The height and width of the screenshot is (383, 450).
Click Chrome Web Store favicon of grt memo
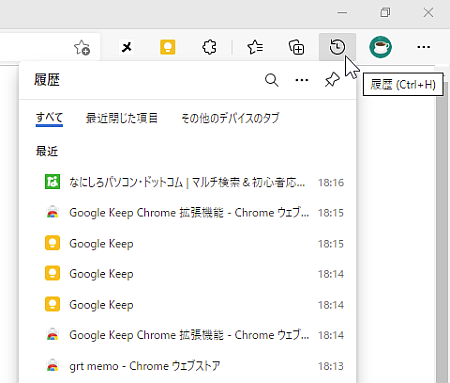pos(52,366)
